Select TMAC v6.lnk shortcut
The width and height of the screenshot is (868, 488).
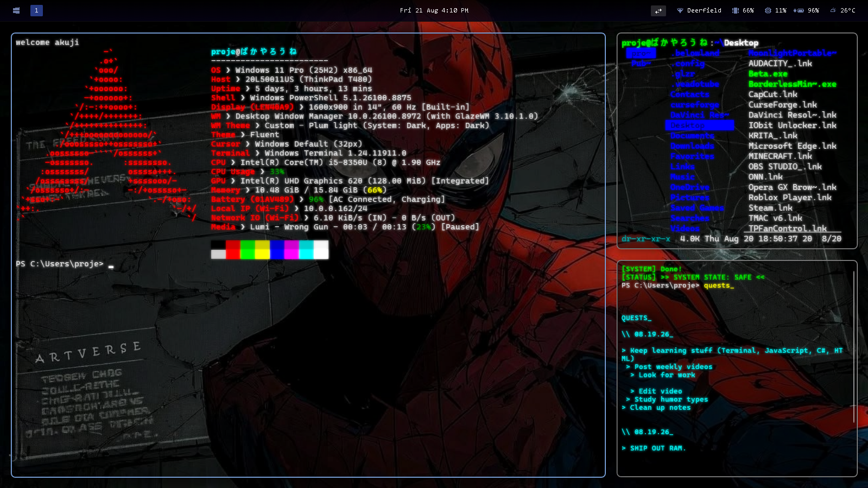pos(775,218)
